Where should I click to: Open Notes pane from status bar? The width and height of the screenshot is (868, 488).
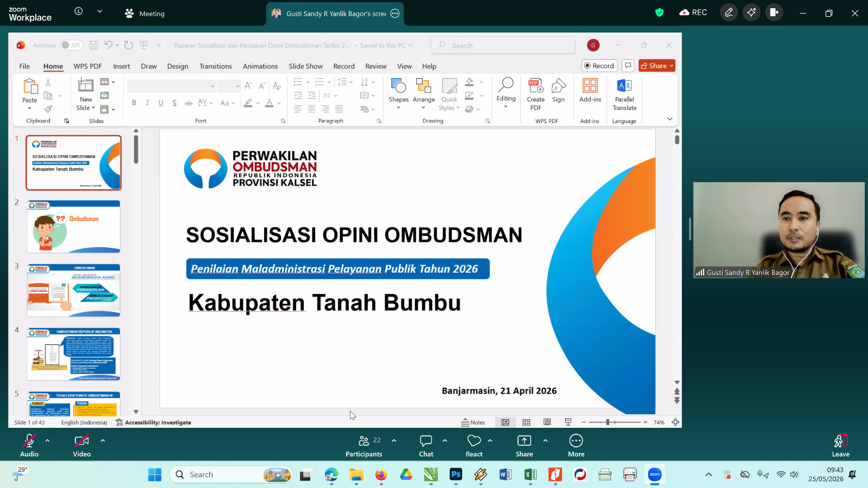(473, 422)
